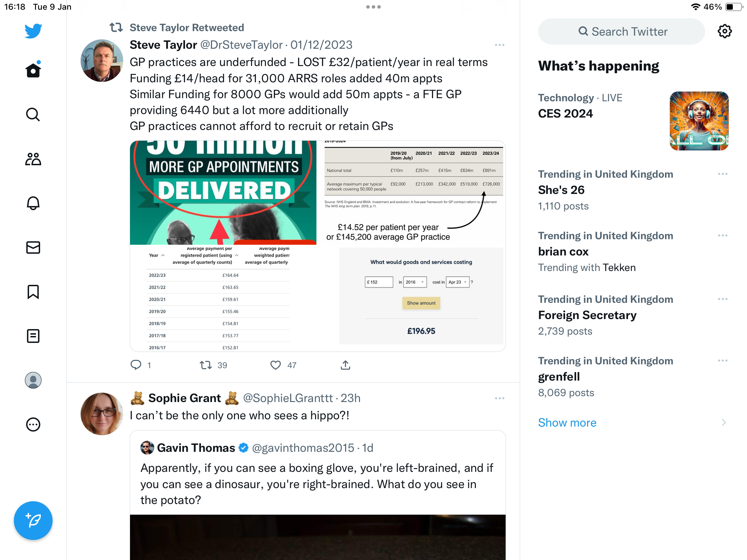747x560 pixels.
Task: Open the Communities icon in sidebar
Action: pos(33,159)
